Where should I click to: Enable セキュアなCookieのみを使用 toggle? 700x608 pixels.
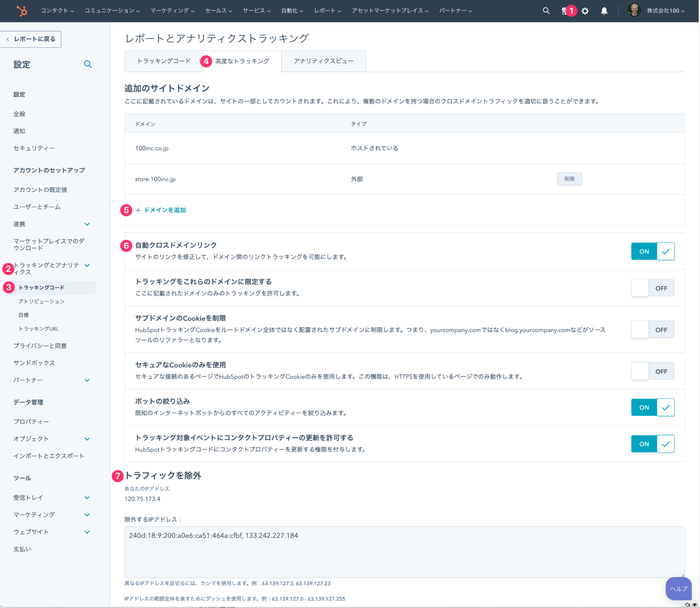tap(652, 371)
